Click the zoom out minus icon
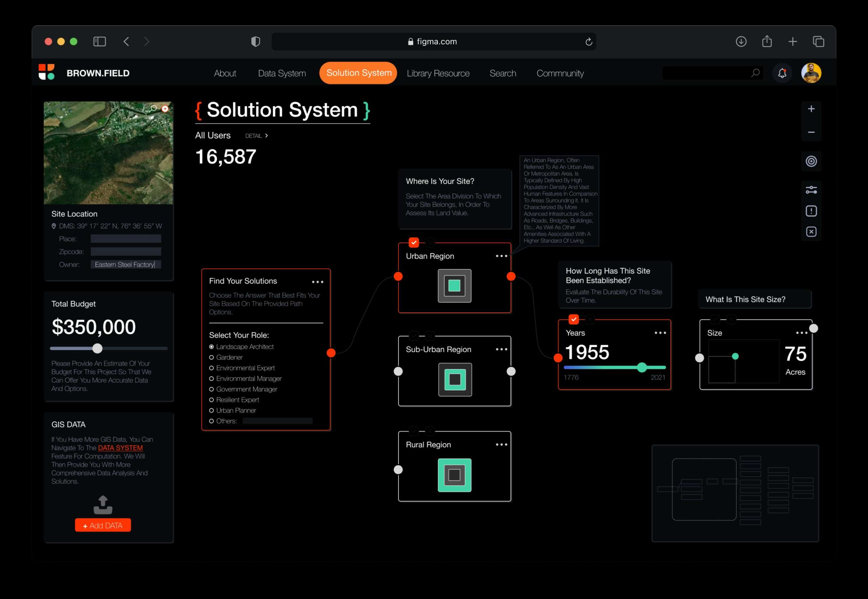Image resolution: width=868 pixels, height=599 pixels. [811, 132]
